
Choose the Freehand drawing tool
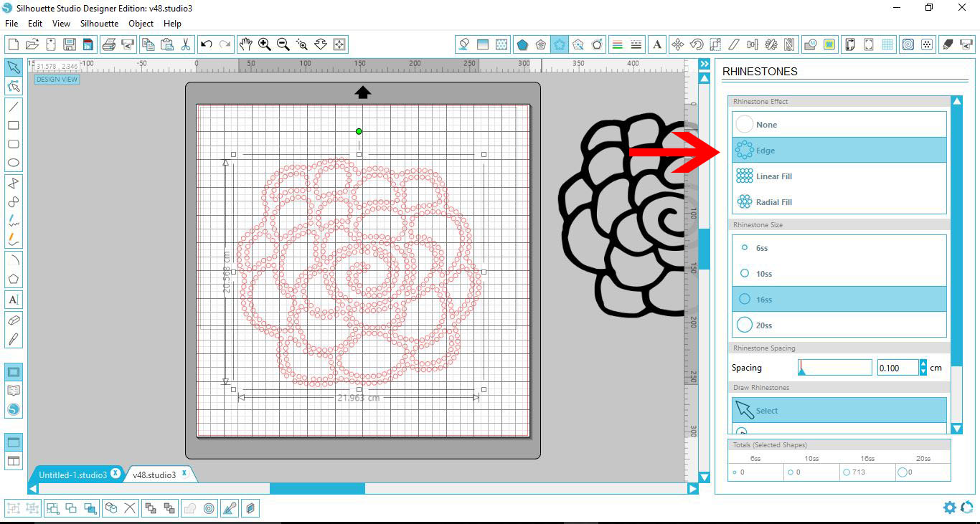[13, 221]
